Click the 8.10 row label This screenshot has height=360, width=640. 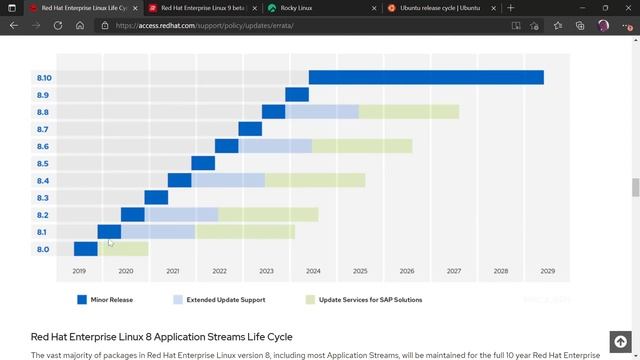point(44,78)
